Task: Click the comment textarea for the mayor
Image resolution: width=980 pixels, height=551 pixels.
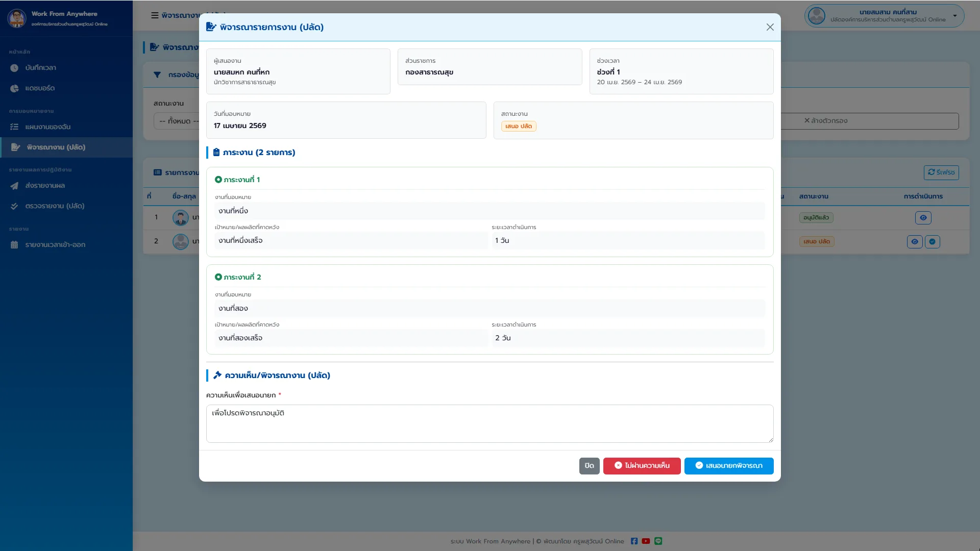Action: point(489,423)
